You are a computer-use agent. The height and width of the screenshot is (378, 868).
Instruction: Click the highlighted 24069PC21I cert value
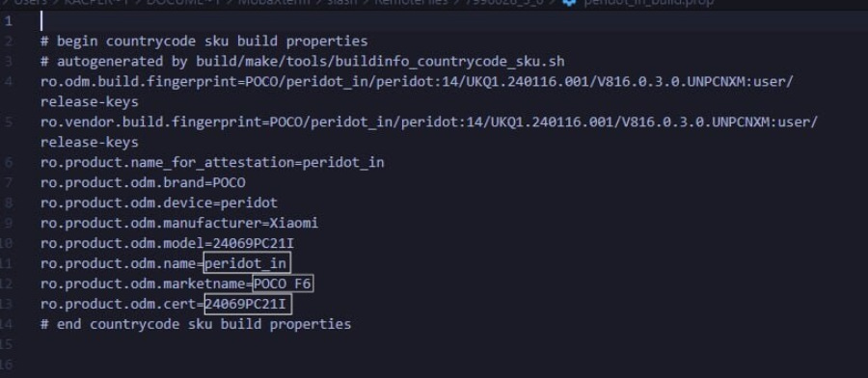[248, 304]
